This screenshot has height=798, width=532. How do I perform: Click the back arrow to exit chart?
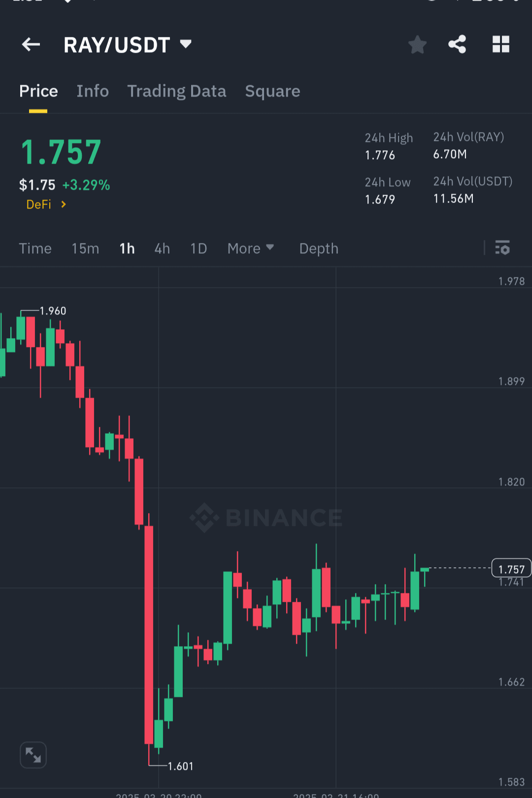pos(31,44)
